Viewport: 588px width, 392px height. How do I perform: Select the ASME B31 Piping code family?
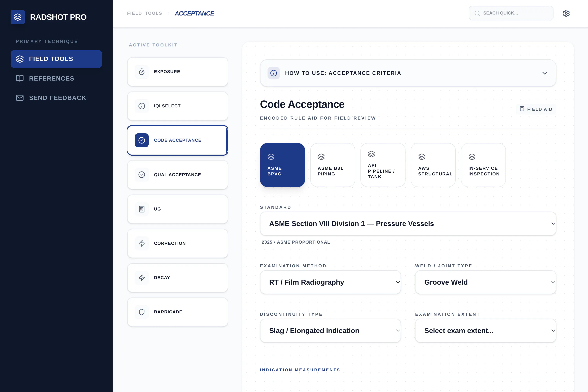point(332,165)
